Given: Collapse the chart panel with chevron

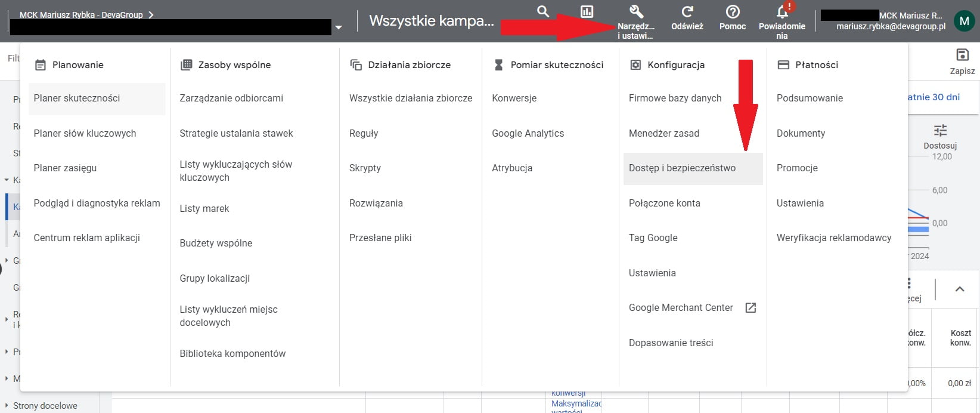Looking at the screenshot, I should 960,289.
